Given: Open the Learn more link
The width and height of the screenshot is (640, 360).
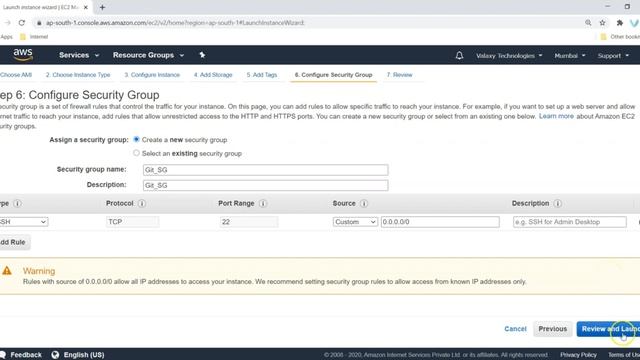Looking at the screenshot, I should click(x=556, y=116).
